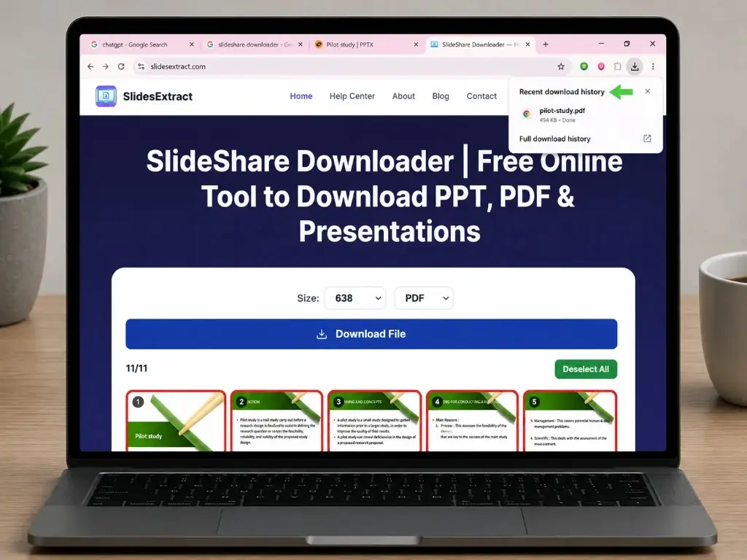Viewport: 747px width, 560px height.
Task: Switch to slideshare downloader Google tab
Action: [x=255, y=44]
